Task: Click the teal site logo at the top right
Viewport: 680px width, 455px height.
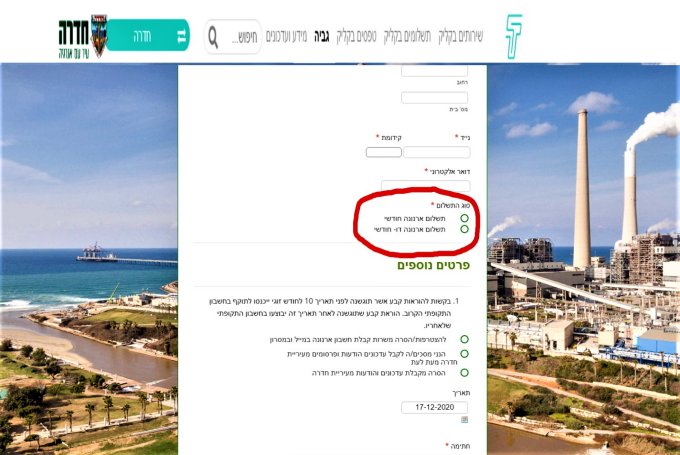Action: coord(514,36)
